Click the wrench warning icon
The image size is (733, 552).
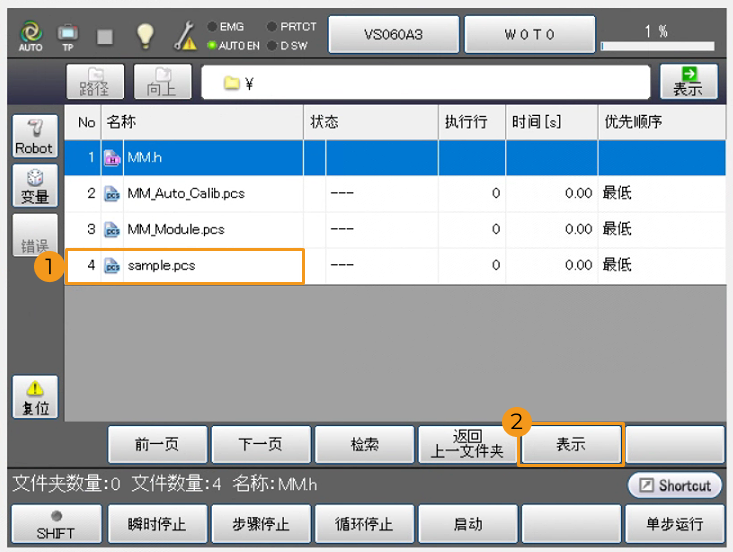click(186, 36)
